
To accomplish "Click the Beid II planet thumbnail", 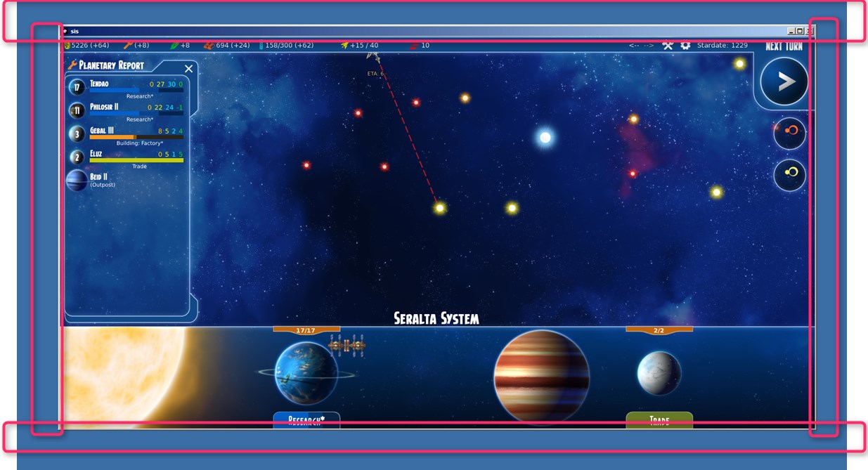I will click(77, 181).
